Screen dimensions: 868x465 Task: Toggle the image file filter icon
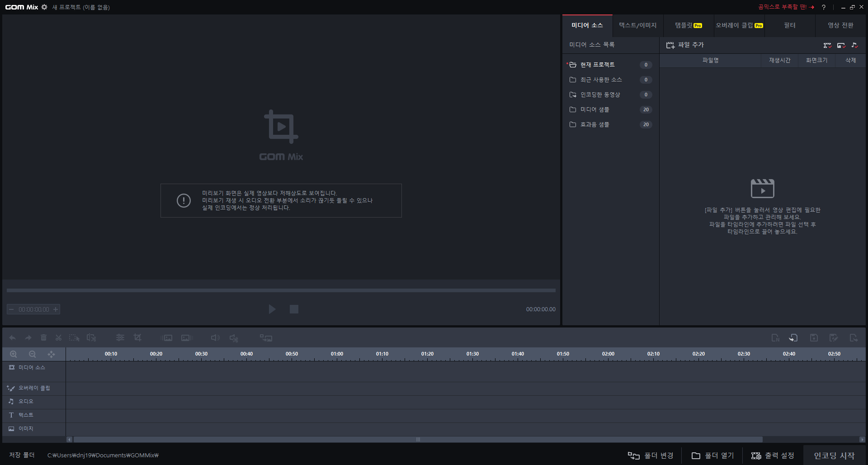tap(841, 45)
